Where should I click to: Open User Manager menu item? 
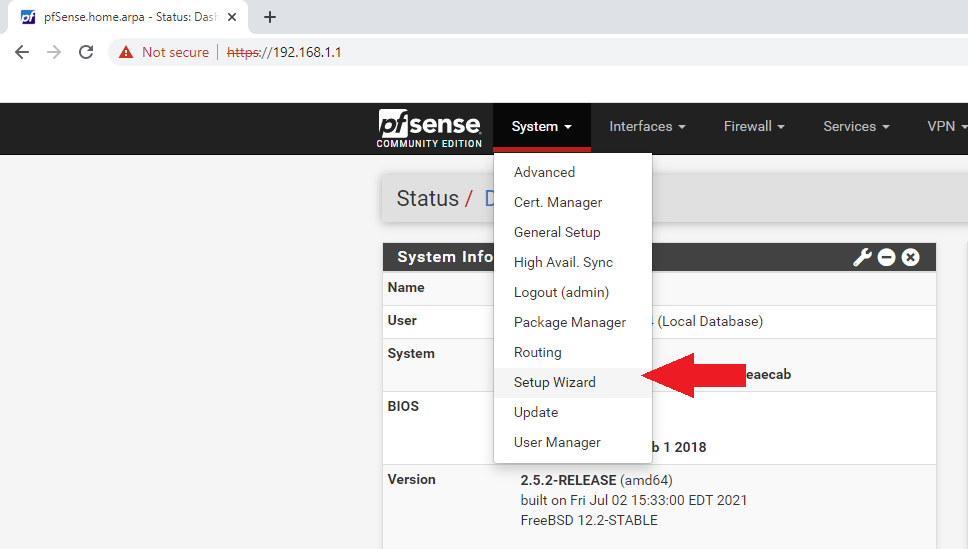tap(572, 442)
